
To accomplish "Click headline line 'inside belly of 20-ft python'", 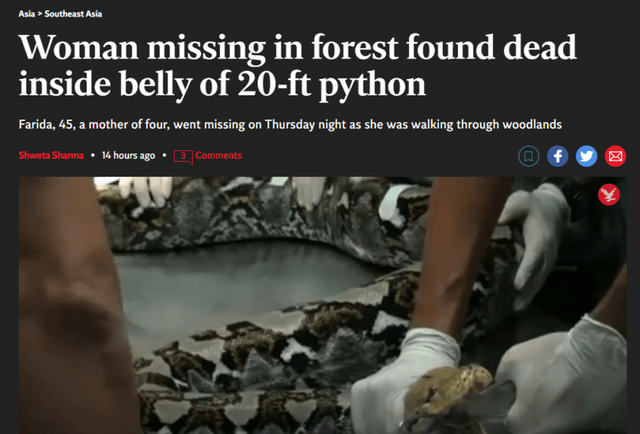I will pos(222,85).
